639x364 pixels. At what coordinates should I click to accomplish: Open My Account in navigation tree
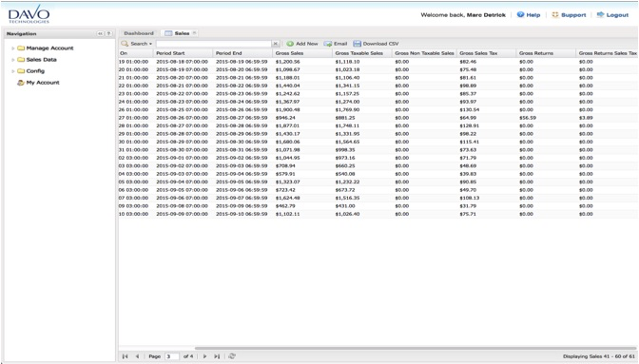click(43, 83)
